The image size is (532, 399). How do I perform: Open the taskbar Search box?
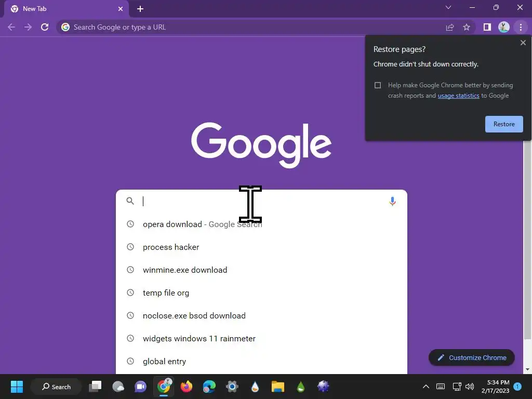[56, 387]
